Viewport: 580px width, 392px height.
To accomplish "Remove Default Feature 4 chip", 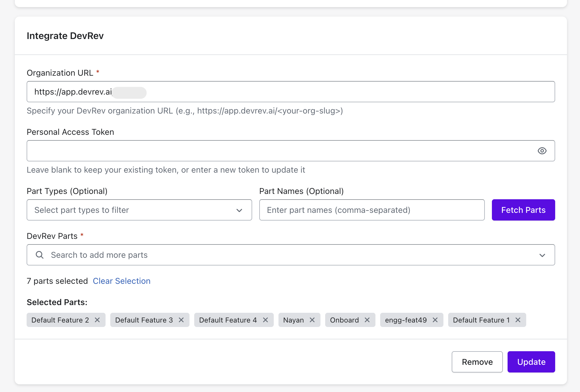I will (265, 320).
